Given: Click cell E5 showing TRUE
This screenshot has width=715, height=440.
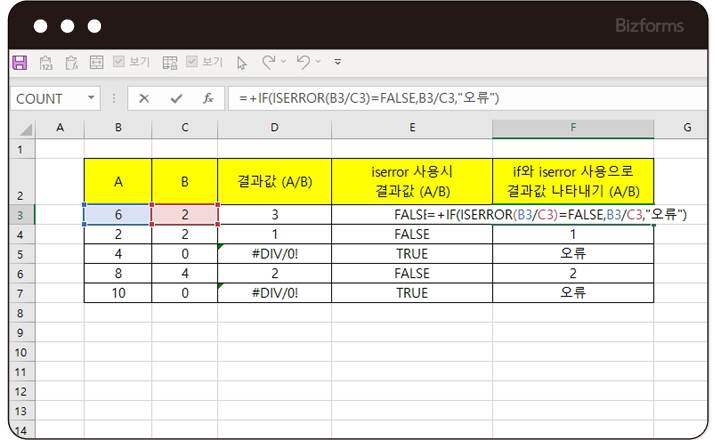Looking at the screenshot, I should point(412,254).
